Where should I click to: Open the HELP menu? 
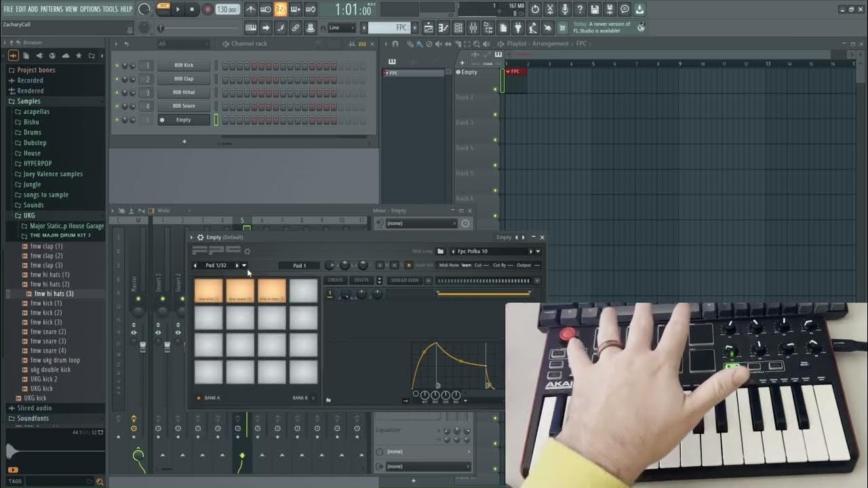126,9
